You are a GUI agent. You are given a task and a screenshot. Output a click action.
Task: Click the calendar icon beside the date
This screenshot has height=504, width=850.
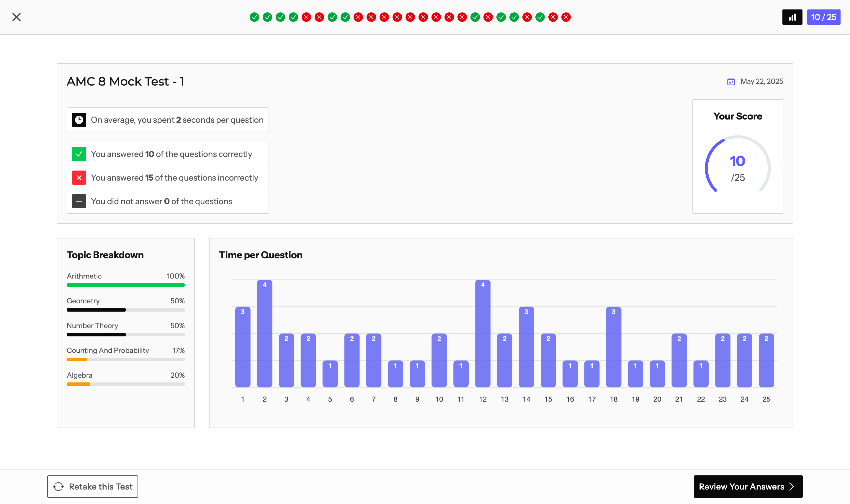[731, 81]
